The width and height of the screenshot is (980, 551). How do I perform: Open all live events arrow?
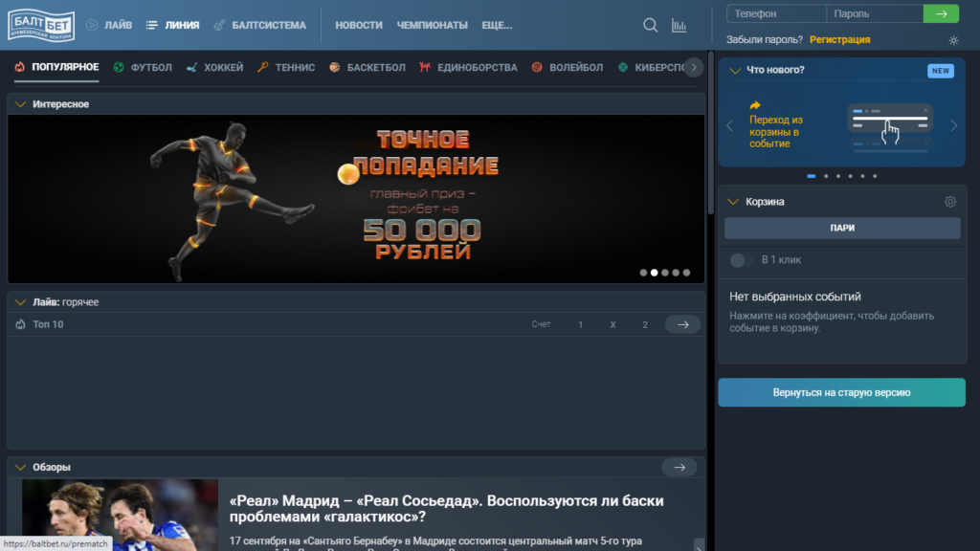click(x=682, y=324)
